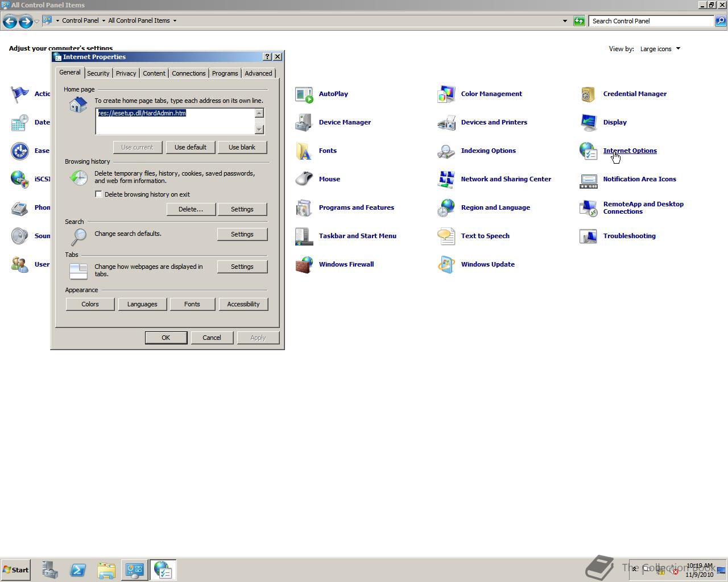Click the home page box scroll-down arrow
The image size is (728, 582).
259,130
